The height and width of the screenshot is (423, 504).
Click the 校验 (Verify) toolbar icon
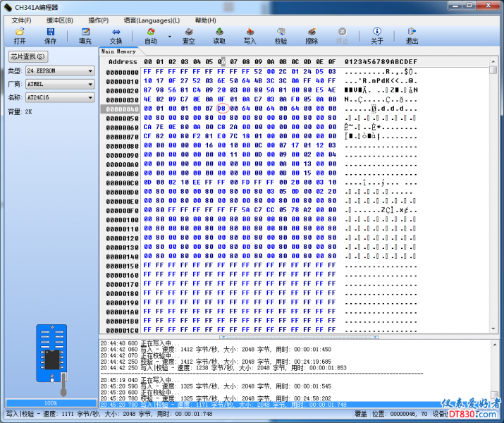click(x=281, y=36)
